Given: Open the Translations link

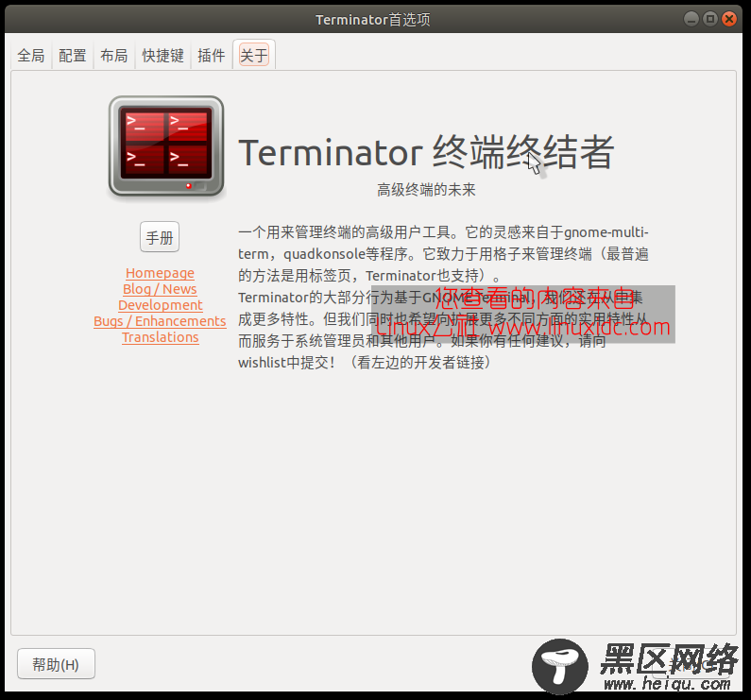Looking at the screenshot, I should point(160,337).
